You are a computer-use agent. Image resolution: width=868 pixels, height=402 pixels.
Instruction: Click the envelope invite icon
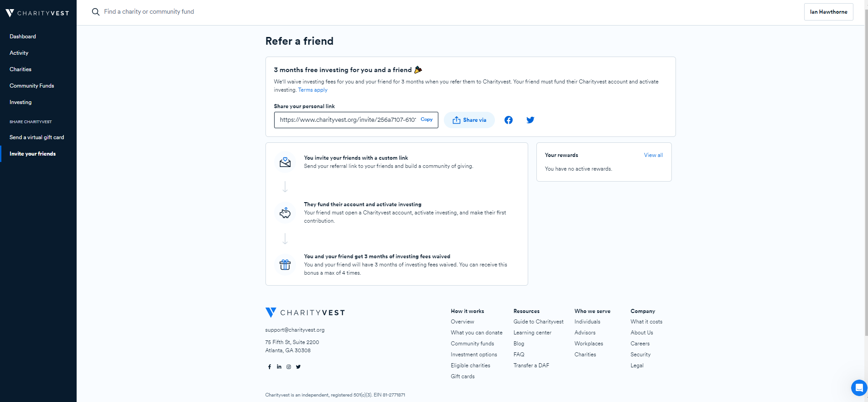pos(285,162)
